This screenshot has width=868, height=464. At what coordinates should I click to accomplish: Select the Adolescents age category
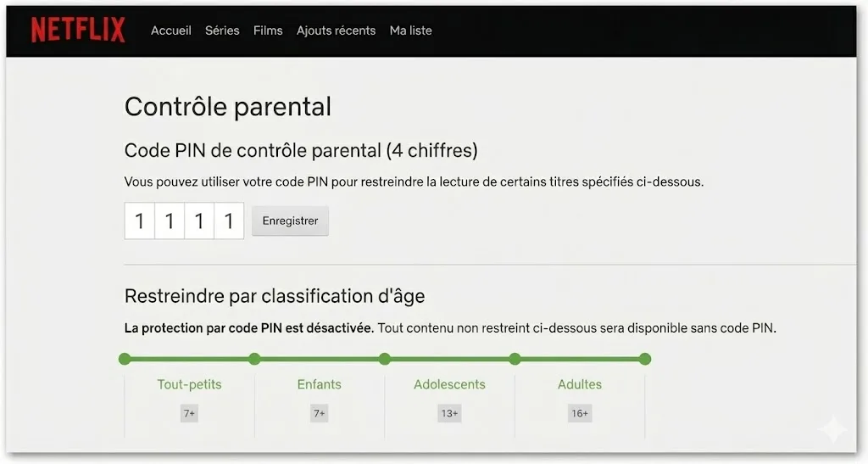click(x=449, y=384)
